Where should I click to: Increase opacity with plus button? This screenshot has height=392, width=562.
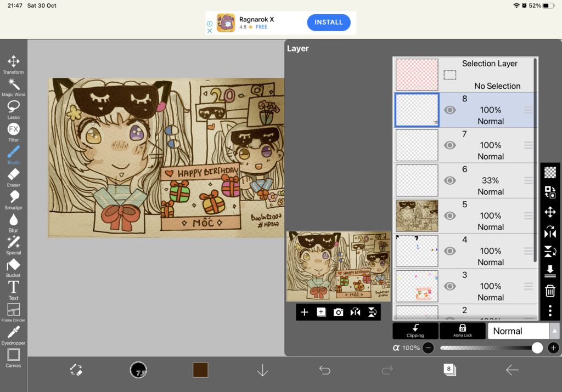tap(553, 348)
